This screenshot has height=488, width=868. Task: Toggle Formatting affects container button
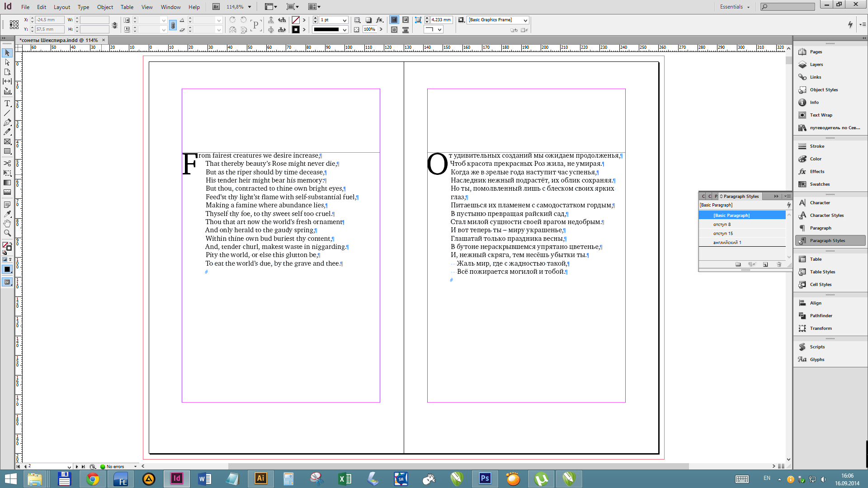5,259
